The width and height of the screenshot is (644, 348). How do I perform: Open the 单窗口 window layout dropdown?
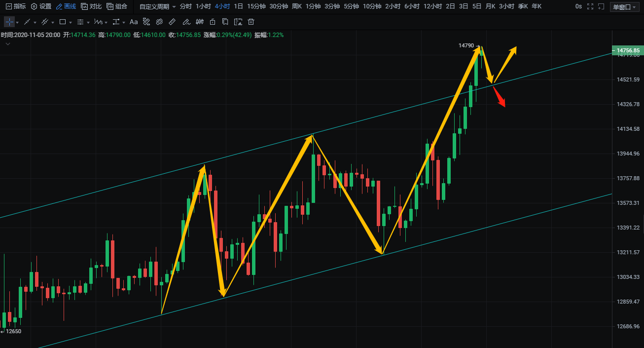pos(625,6)
